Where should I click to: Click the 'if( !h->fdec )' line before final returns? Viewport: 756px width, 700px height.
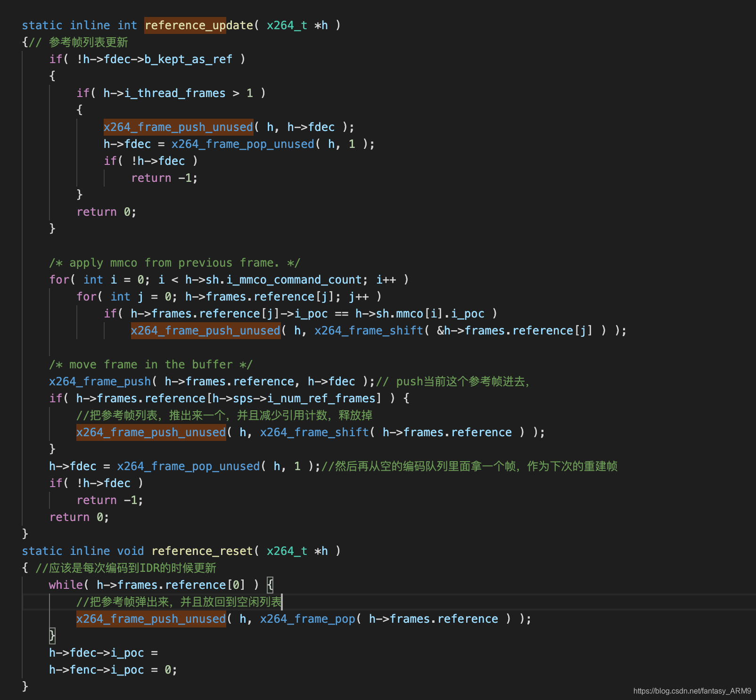[96, 483]
